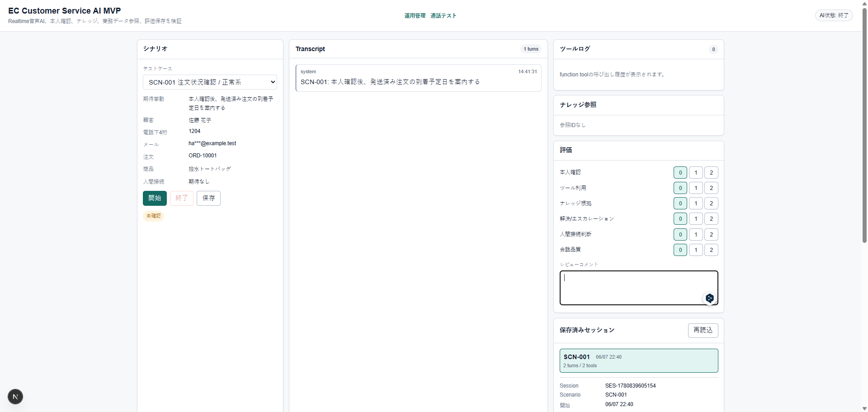Choose 1 for 解決/エスカレーション
The image size is (868, 412).
tap(696, 218)
